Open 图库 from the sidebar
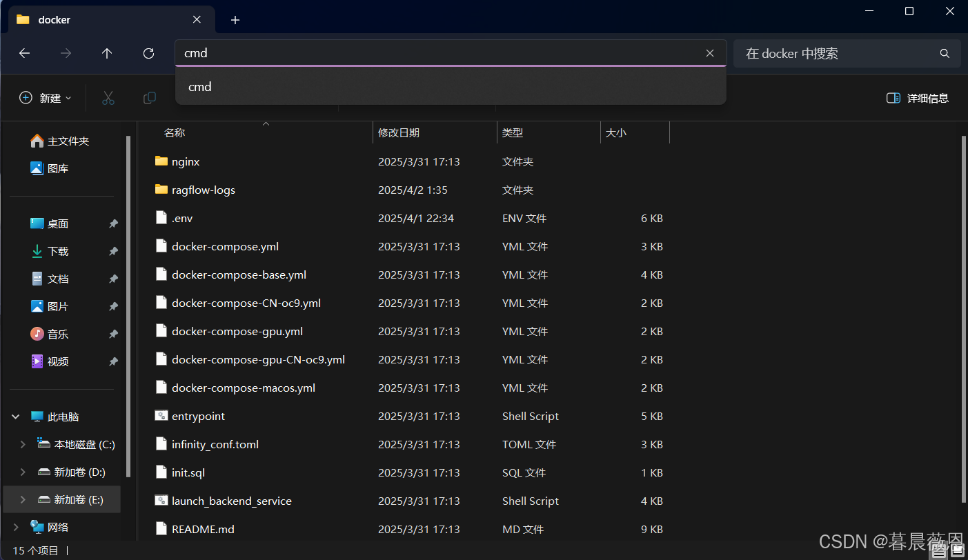The width and height of the screenshot is (968, 560). 57,168
